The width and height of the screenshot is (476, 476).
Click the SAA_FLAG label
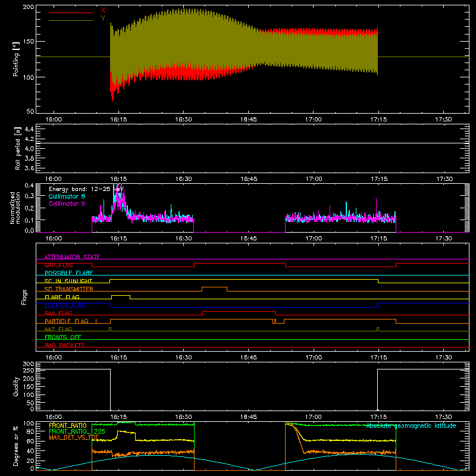[58, 313]
